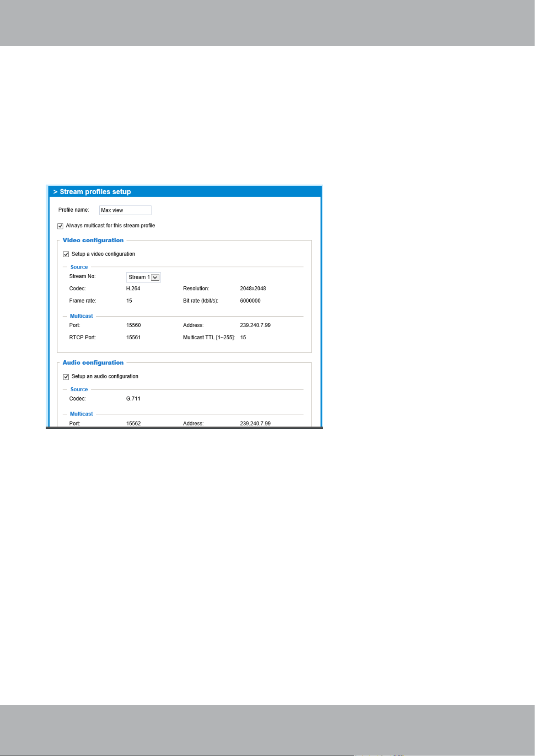Click the Video configuration heading
The image size is (535, 756).
tap(93, 240)
